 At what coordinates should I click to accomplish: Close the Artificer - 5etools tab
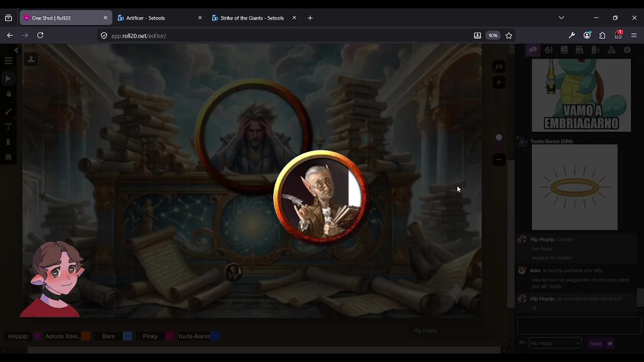pyautogui.click(x=200, y=18)
